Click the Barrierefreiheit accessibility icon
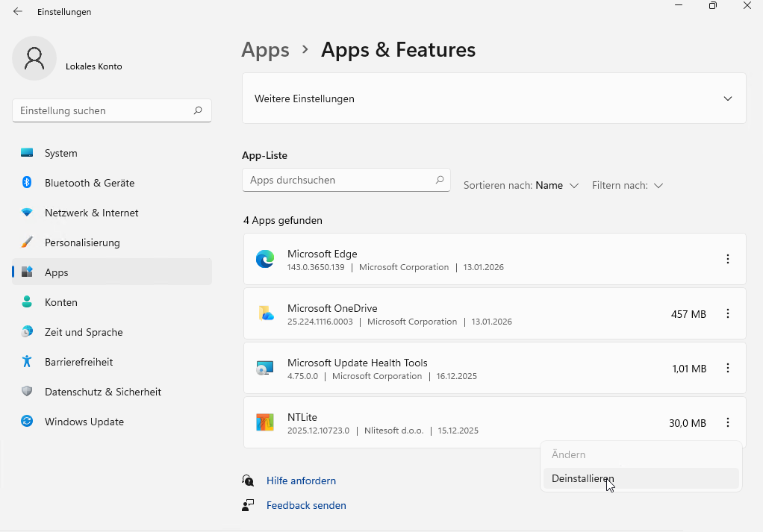The image size is (763, 532). [27, 361]
